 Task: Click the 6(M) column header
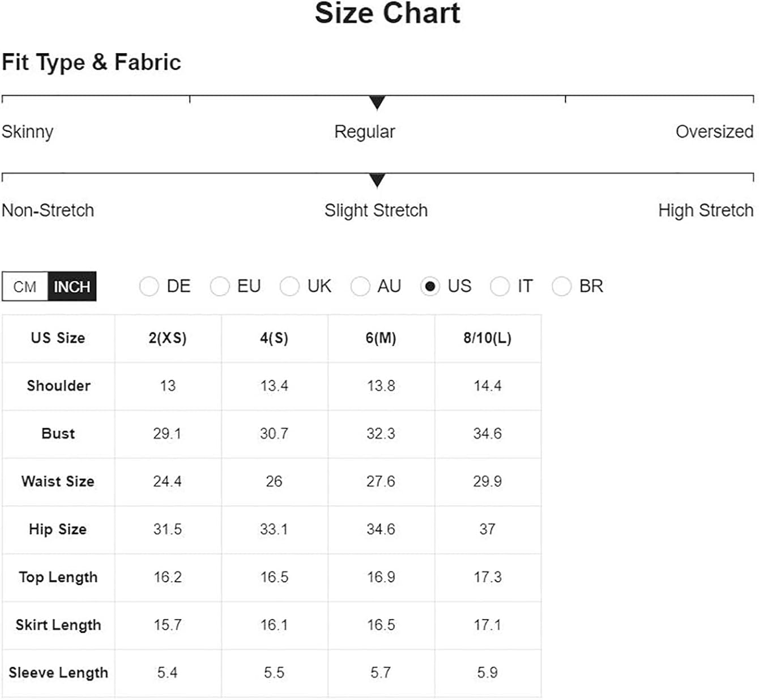[x=381, y=338]
